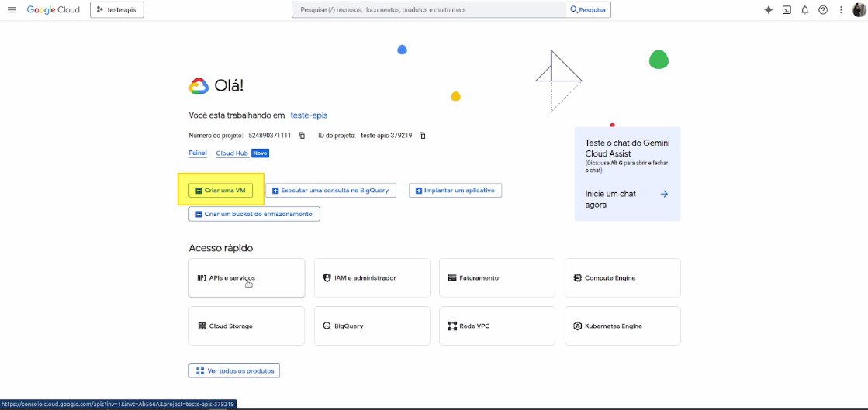The width and height of the screenshot is (868, 410).
Task: Click the BigQuery magnifier icon
Action: [x=327, y=326]
